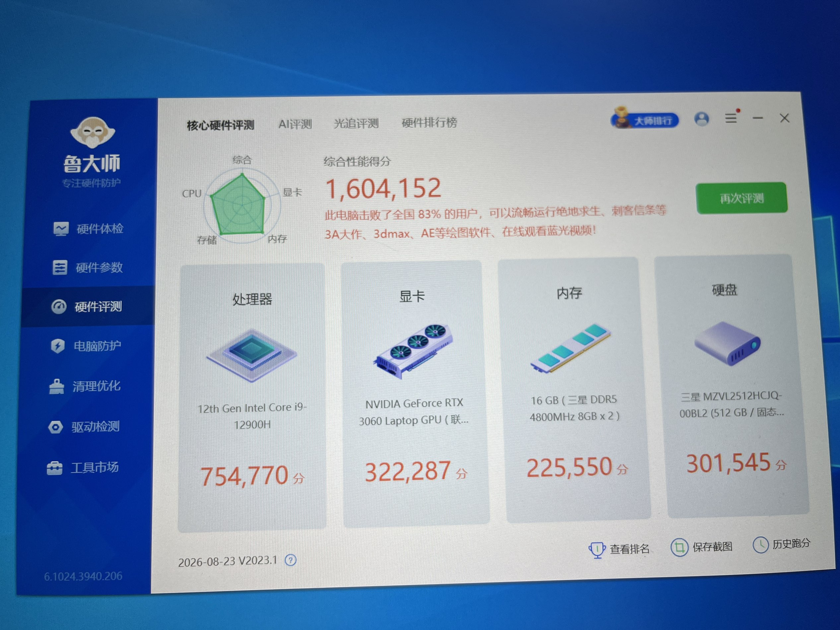Open 硬件参数 in the sidebar
Screen dimensions: 840x630
tap(87, 268)
